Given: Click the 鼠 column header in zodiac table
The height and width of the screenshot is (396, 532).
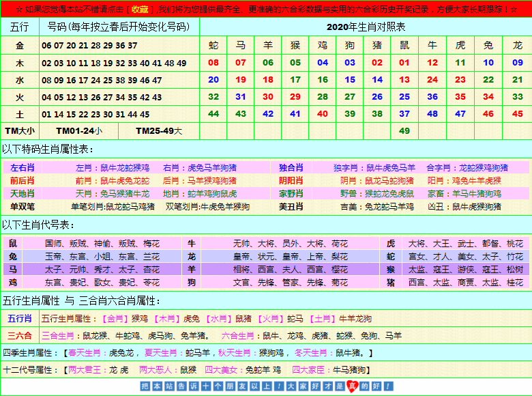Looking at the screenshot, I should click(x=404, y=45).
